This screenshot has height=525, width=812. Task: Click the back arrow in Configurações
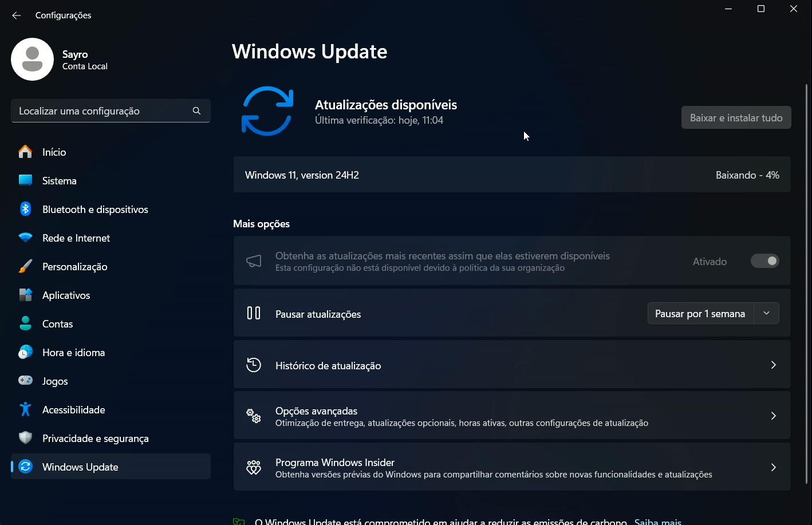click(x=16, y=15)
